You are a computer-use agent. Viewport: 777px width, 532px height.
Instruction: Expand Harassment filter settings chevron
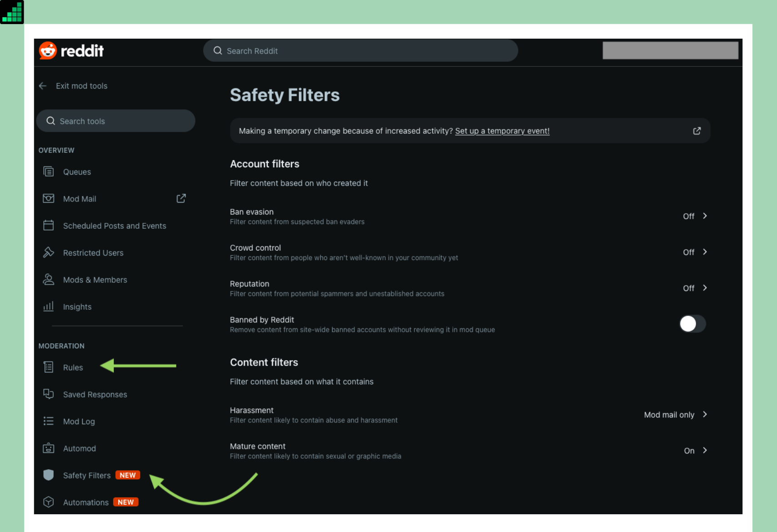705,414
